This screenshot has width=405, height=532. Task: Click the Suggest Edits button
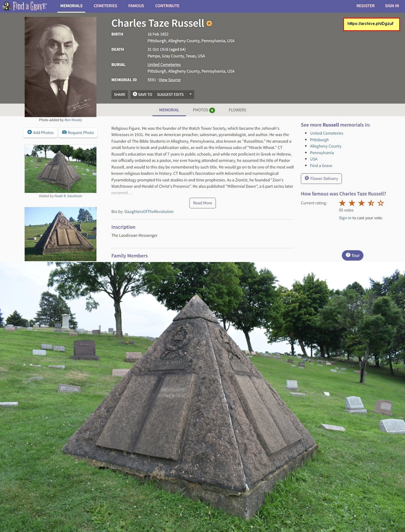pos(170,94)
